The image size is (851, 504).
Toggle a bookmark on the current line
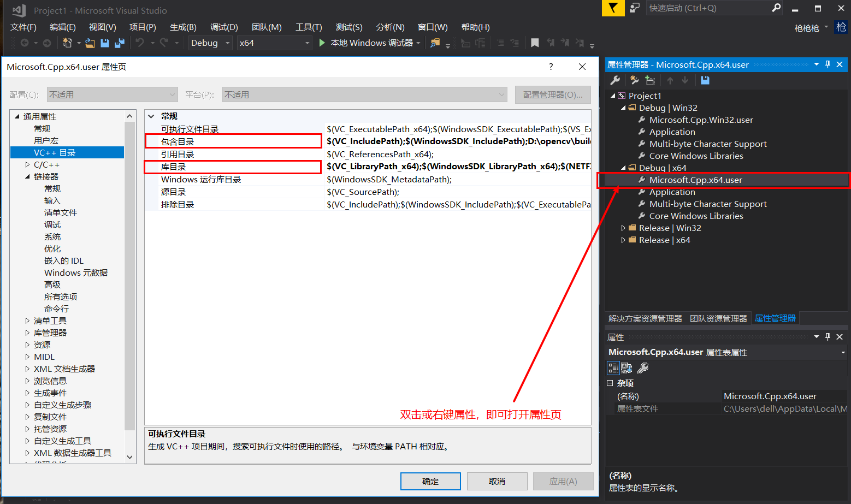(534, 43)
